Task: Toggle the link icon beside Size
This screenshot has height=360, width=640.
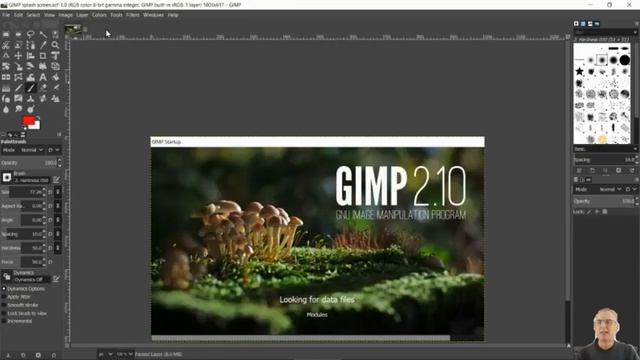Action: (x=58, y=192)
